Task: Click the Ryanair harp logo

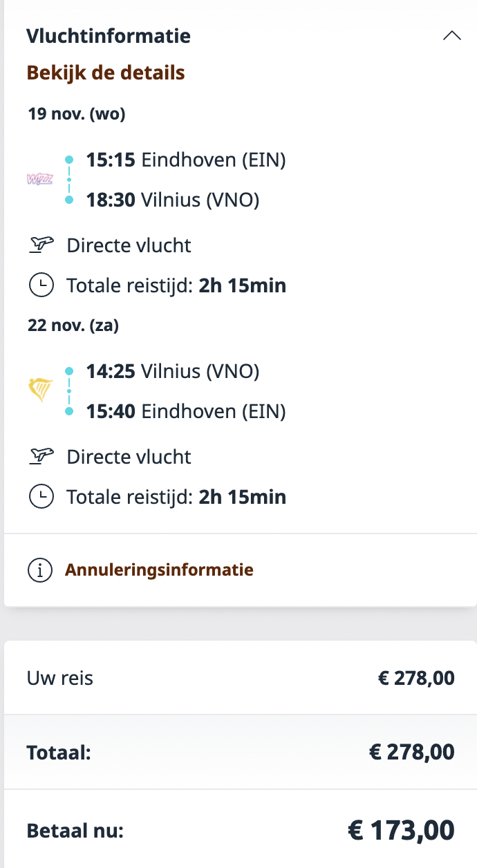Action: pyautogui.click(x=40, y=391)
